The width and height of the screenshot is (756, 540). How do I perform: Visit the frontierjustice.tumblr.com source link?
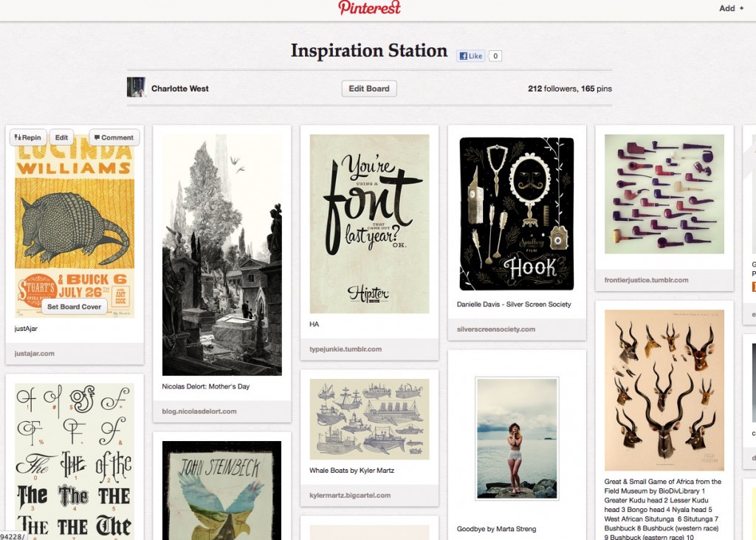(x=647, y=280)
